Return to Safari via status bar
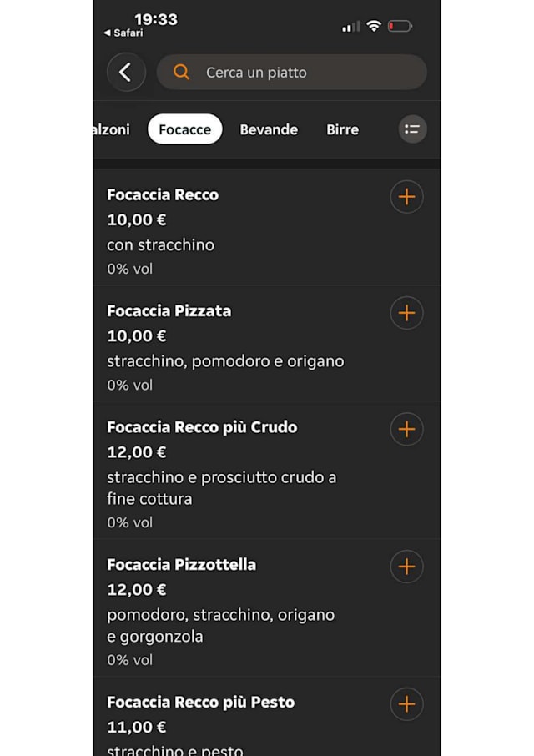Viewport: 534px width, 756px height. tap(123, 33)
